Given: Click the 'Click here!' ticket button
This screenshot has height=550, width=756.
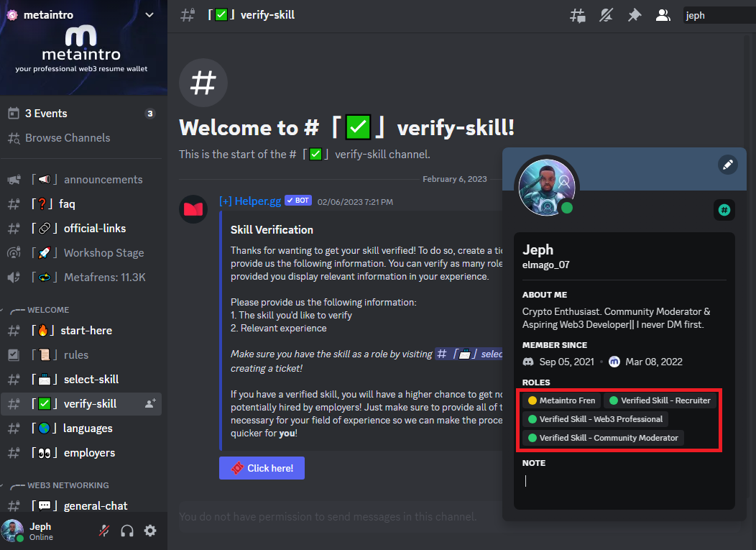Looking at the screenshot, I should (262, 468).
